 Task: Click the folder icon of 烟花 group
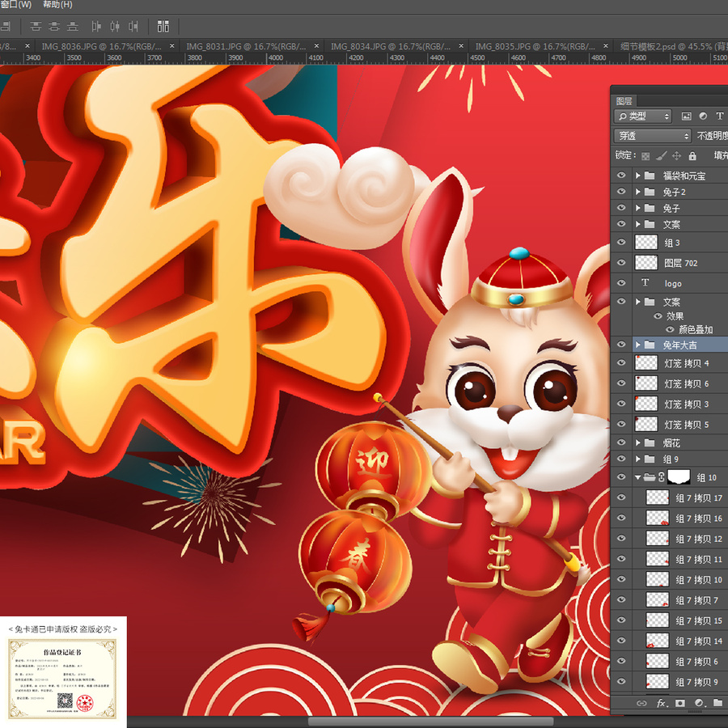650,442
